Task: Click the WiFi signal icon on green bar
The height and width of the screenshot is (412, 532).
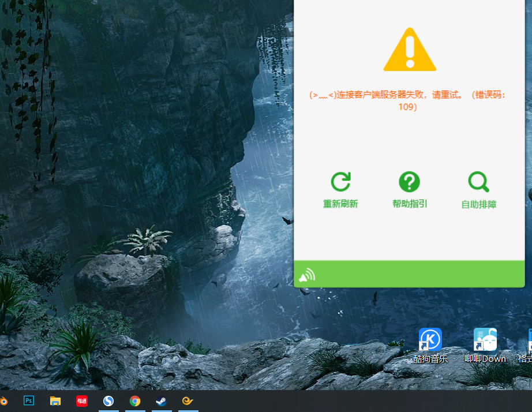Action: 307,275
